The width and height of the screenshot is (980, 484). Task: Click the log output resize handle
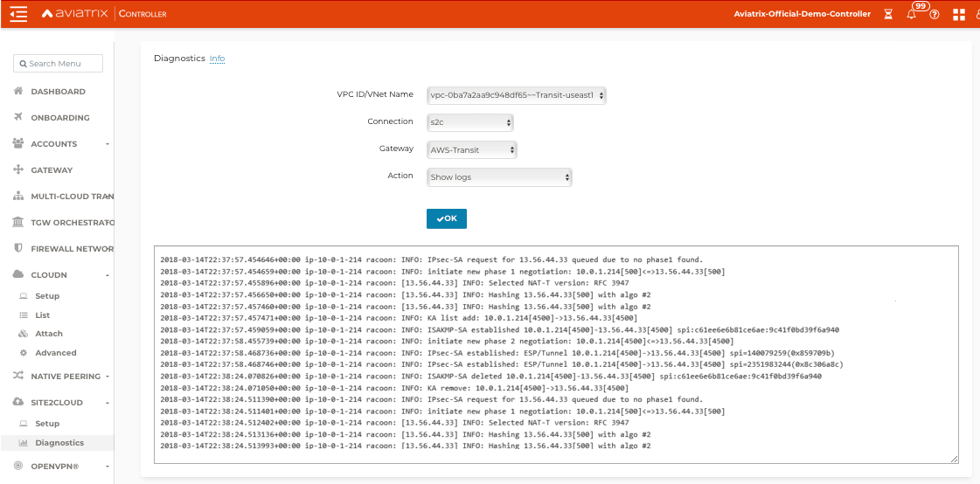click(955, 459)
